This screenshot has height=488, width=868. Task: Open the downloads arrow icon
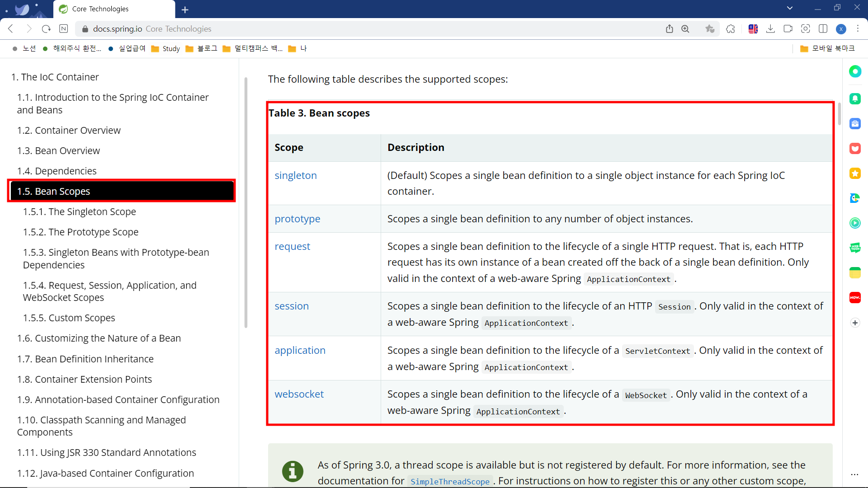pyautogui.click(x=771, y=29)
